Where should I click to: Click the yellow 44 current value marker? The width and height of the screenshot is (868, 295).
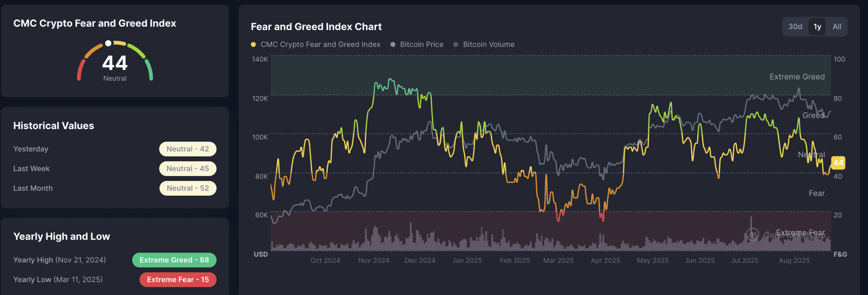click(838, 163)
